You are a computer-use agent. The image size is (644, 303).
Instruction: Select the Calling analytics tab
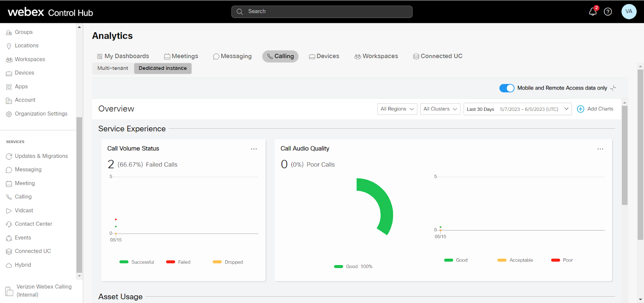pos(281,56)
